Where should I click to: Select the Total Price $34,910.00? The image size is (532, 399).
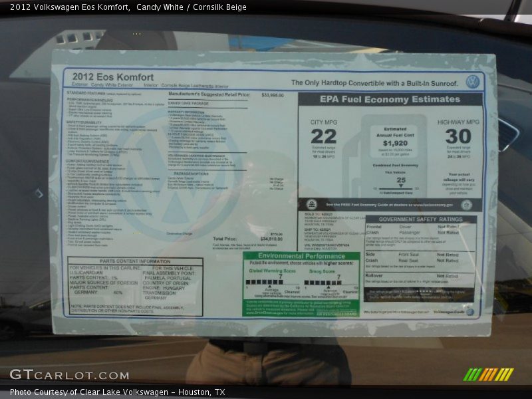pos(271,239)
